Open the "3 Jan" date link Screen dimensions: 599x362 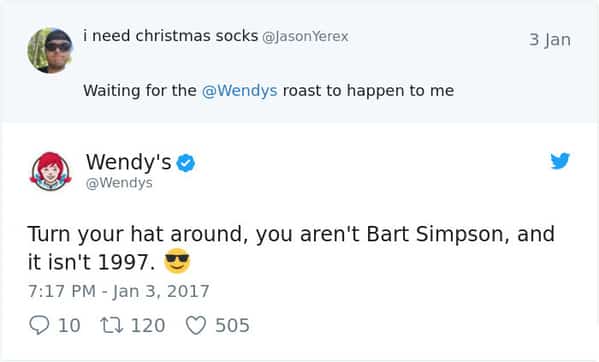click(x=550, y=40)
